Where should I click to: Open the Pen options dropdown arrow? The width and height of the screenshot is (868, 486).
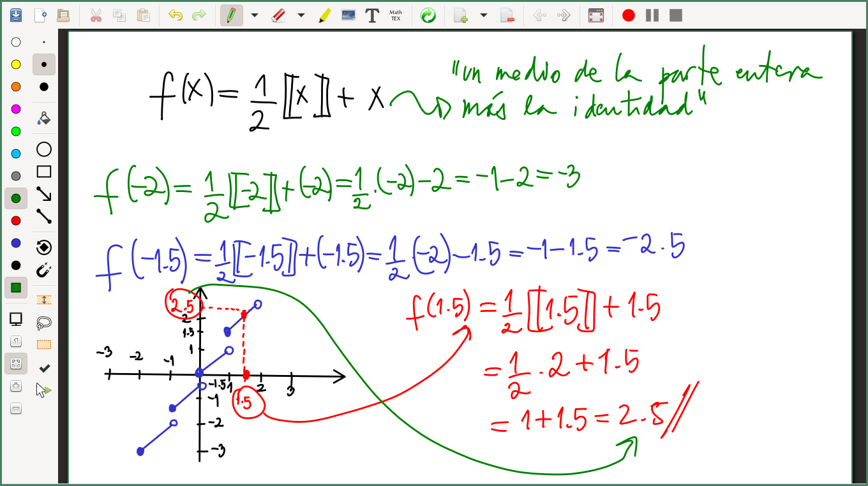click(254, 15)
